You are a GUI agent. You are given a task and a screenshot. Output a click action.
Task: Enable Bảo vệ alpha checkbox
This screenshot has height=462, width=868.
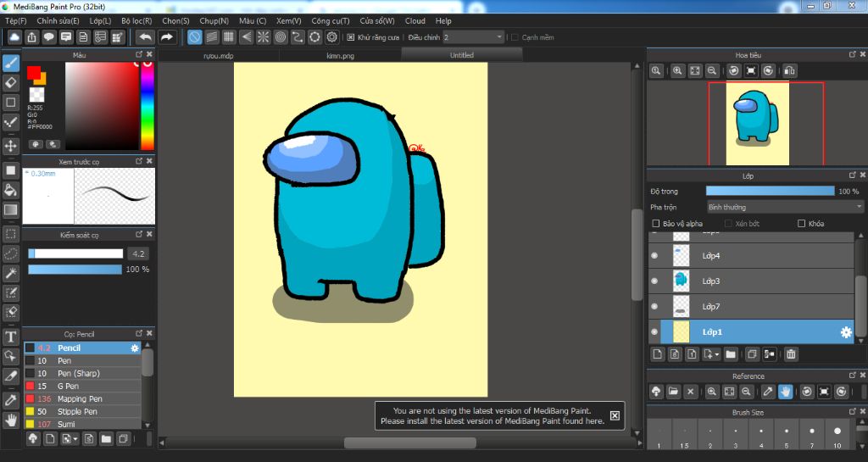(655, 224)
